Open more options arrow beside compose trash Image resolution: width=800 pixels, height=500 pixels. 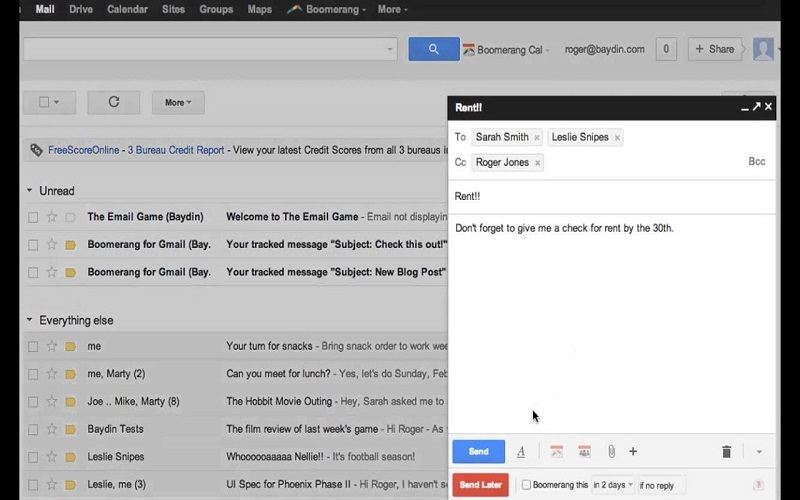point(759,452)
